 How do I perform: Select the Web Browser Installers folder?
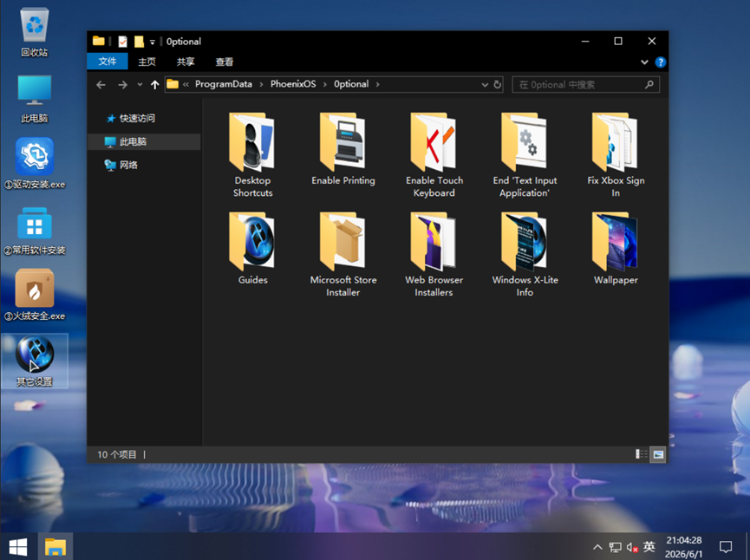click(434, 254)
